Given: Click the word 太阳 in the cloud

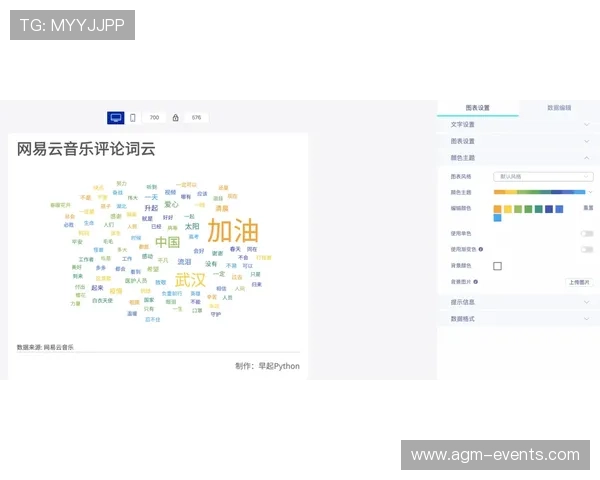Looking at the screenshot, I should click(x=192, y=226).
